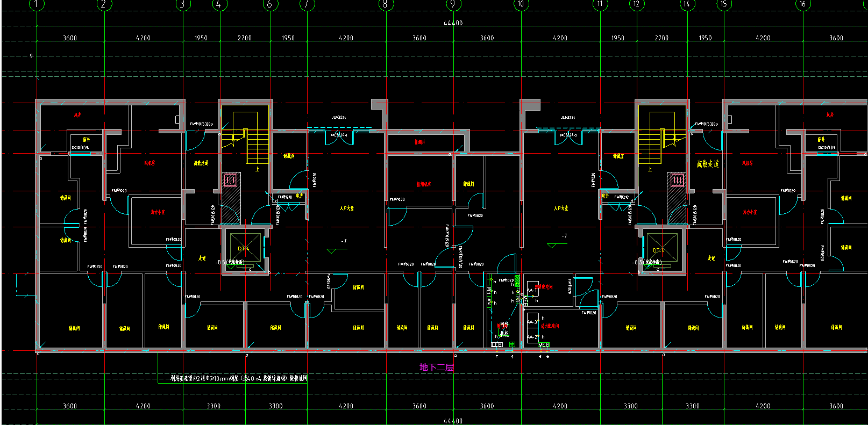Select the yellow 窗井 label near axis 2

pos(87,139)
